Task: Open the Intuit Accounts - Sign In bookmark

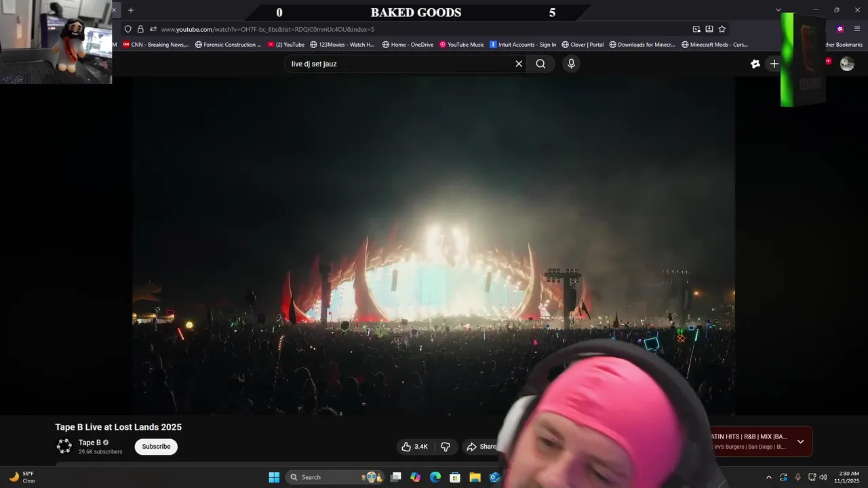Action: click(523, 45)
